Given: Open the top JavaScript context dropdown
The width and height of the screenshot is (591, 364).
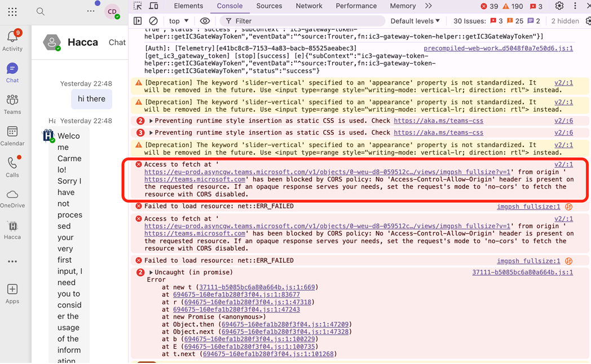Looking at the screenshot, I should coord(179,21).
